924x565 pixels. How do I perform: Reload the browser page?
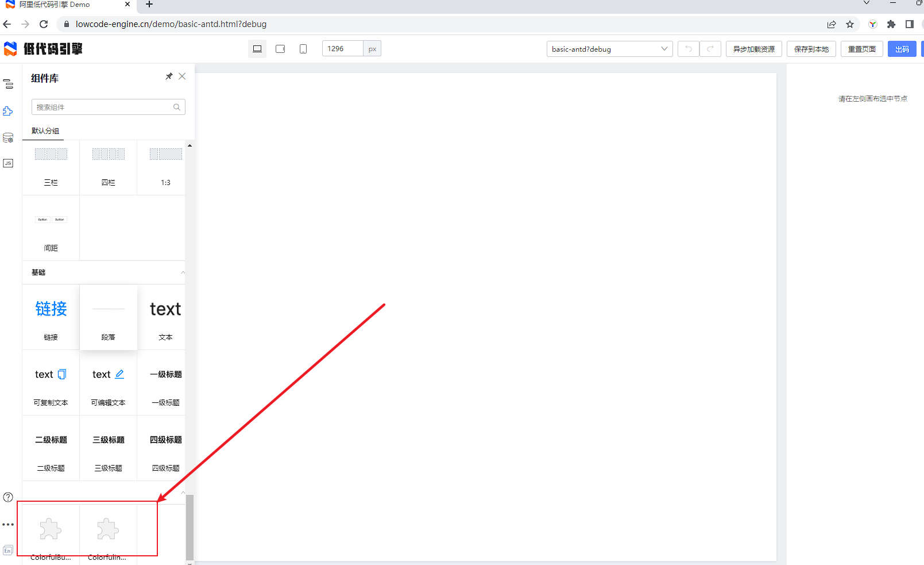[44, 24]
